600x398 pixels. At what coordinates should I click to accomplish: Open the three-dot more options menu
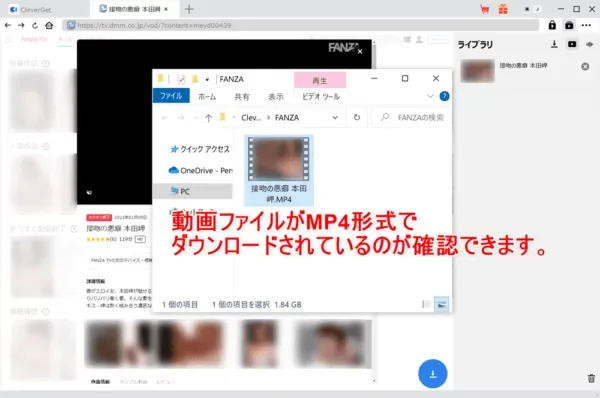(x=586, y=25)
